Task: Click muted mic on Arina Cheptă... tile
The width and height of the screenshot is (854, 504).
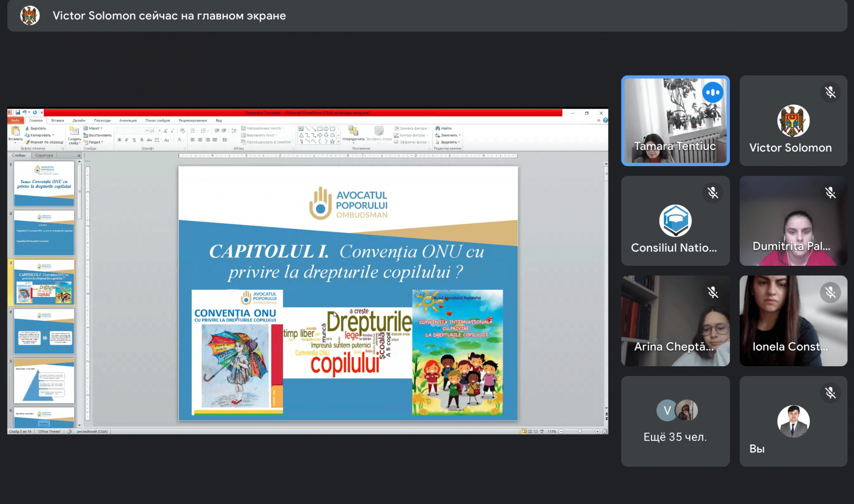Action: click(713, 292)
